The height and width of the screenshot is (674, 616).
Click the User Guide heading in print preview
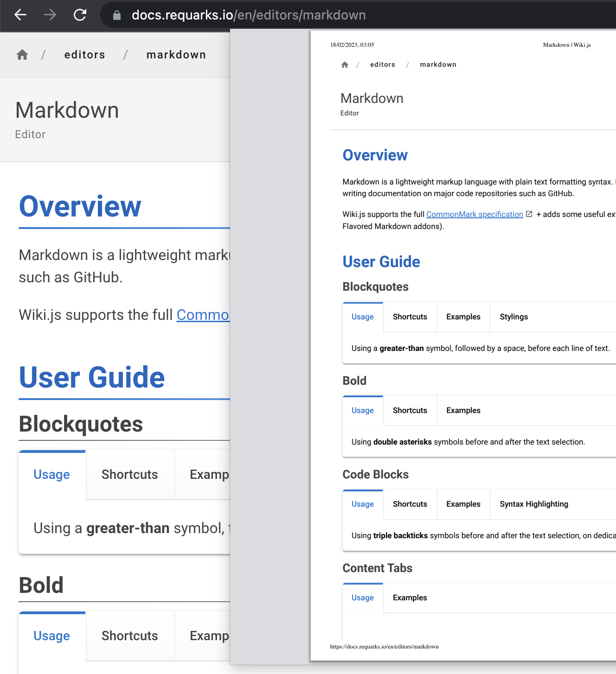(381, 262)
